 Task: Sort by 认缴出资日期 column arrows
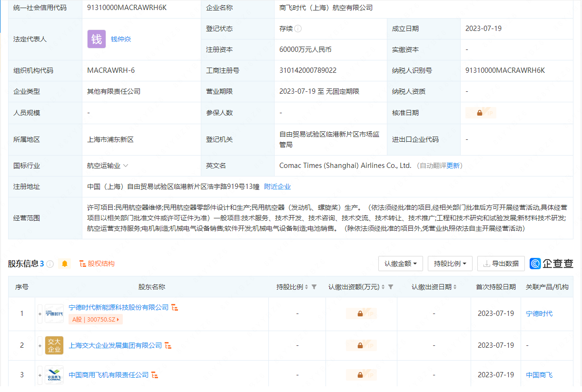[455, 287]
